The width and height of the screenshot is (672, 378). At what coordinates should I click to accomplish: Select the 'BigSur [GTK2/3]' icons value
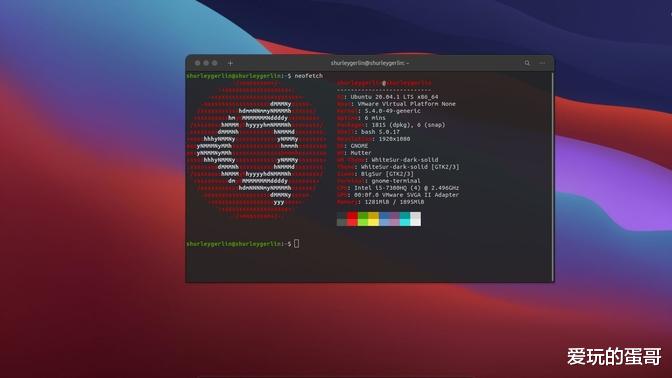[x=387, y=174]
